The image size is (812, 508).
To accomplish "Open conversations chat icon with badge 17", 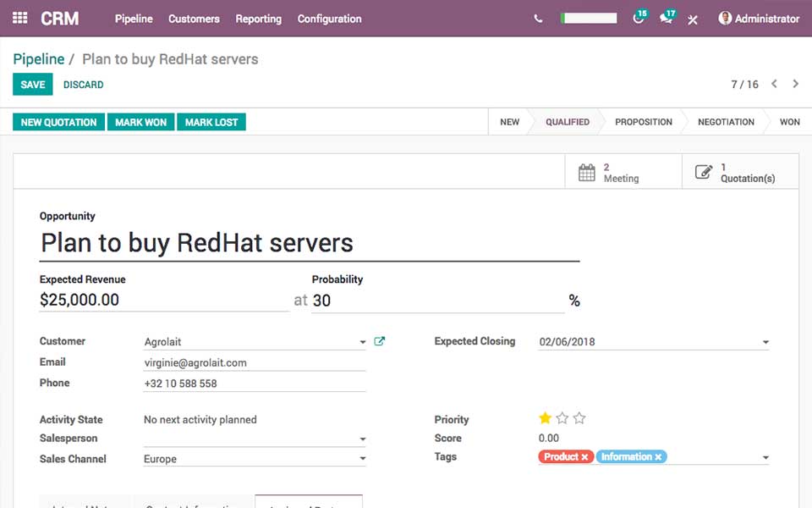I will point(667,18).
